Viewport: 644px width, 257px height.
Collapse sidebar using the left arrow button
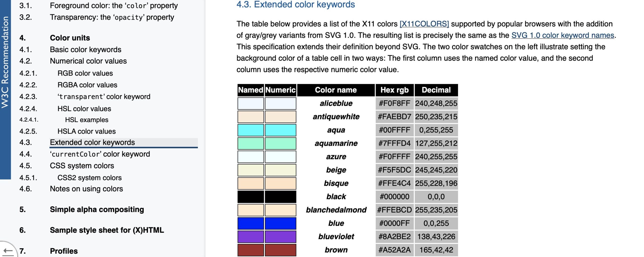[8, 250]
